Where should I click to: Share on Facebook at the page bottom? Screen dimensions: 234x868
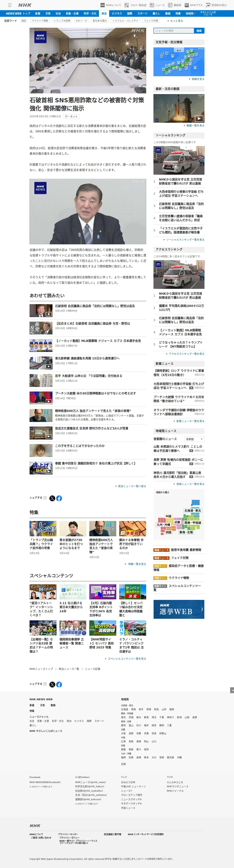(x=59, y=684)
